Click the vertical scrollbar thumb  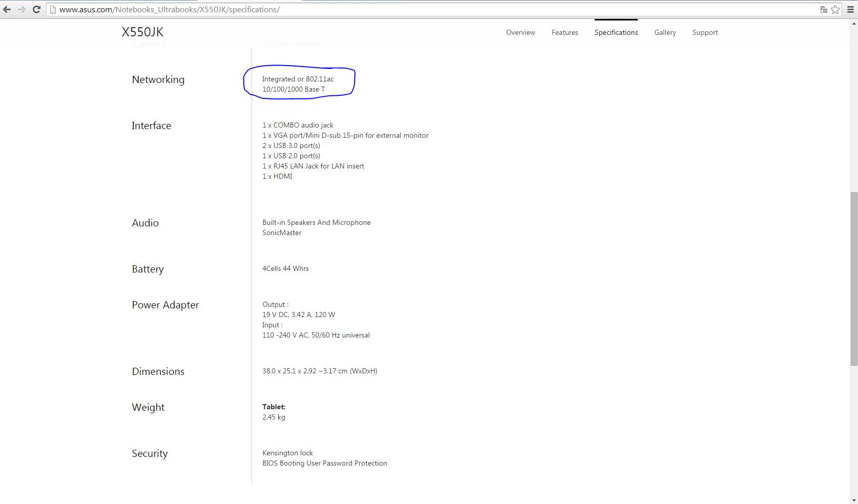pos(854,279)
